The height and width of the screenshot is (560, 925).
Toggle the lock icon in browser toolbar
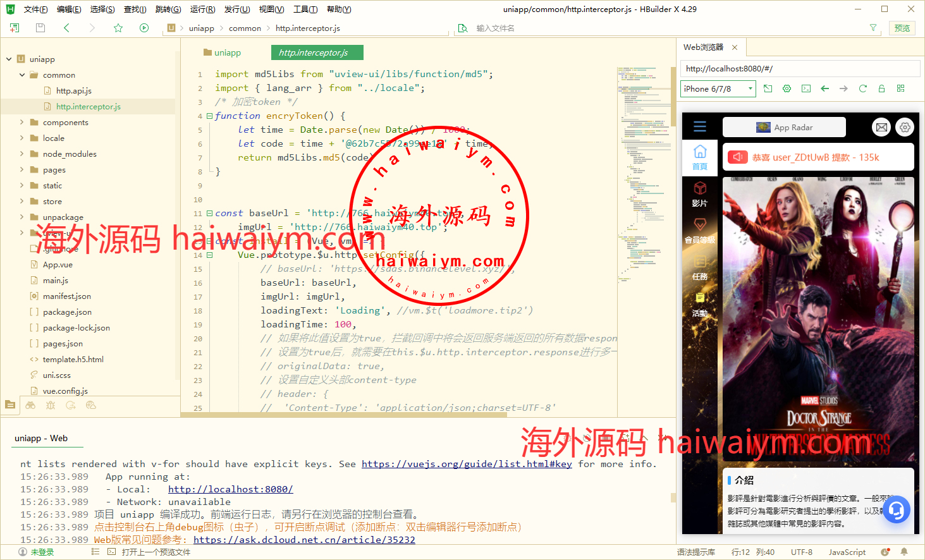click(x=881, y=88)
